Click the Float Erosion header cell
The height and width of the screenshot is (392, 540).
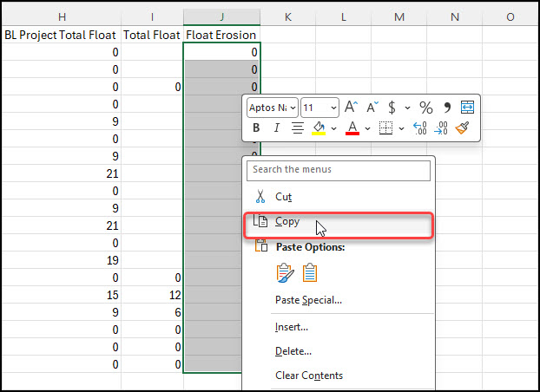[221, 35]
